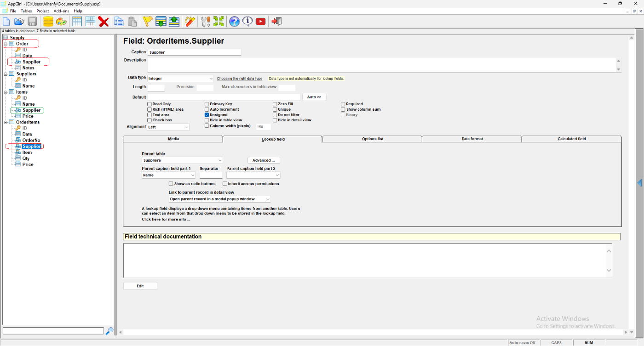
Task: Open the Alignment dropdown
Action: coord(168,127)
